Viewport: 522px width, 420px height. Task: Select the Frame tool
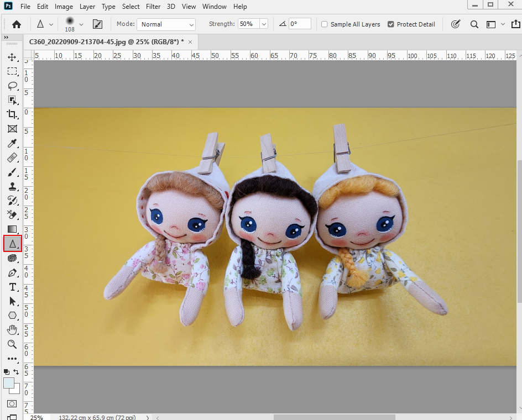12,129
